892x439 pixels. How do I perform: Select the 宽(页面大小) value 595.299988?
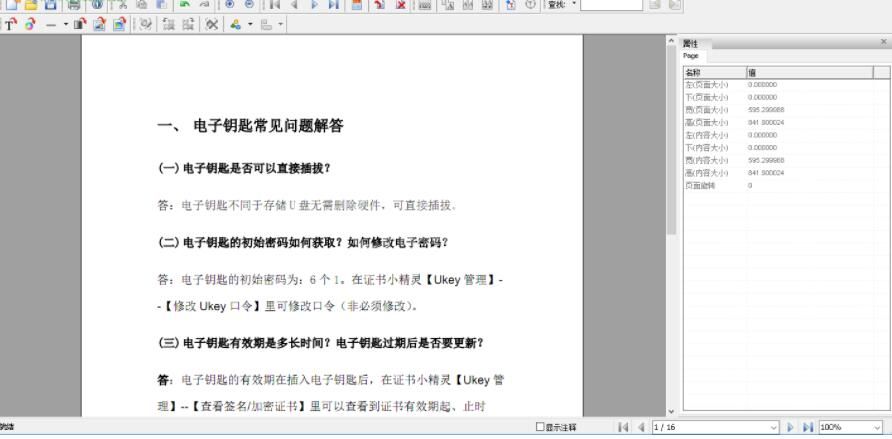pos(766,110)
